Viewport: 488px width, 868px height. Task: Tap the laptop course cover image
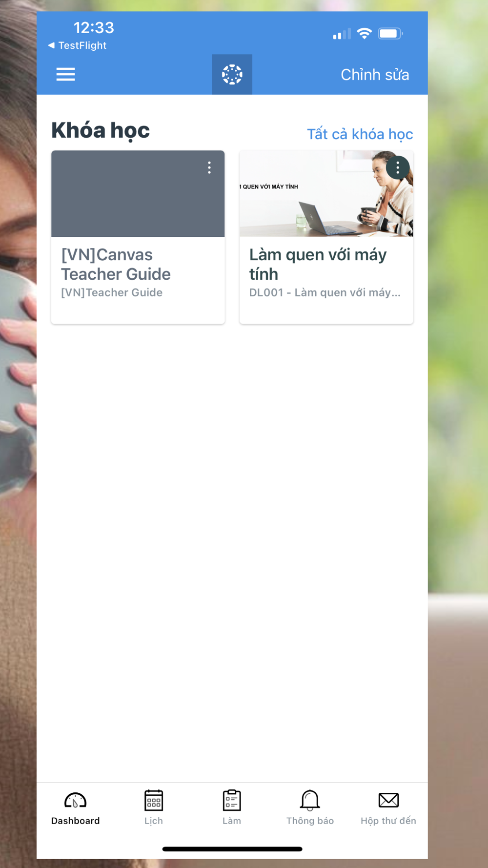[x=326, y=194]
